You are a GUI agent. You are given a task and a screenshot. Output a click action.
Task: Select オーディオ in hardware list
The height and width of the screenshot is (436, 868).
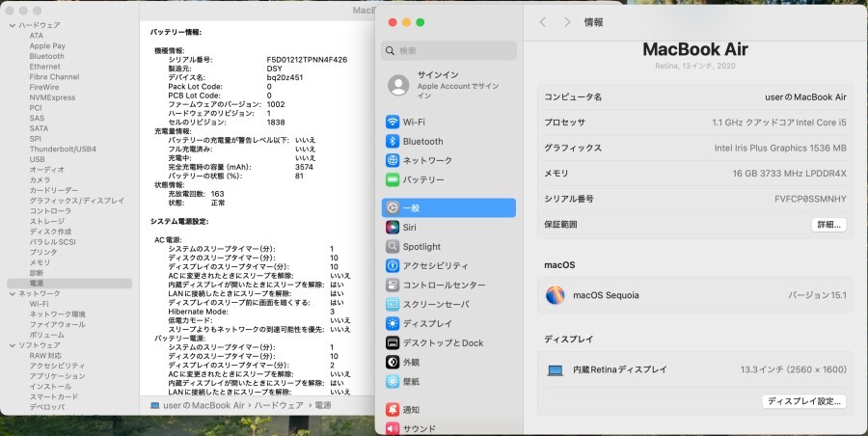[46, 170]
